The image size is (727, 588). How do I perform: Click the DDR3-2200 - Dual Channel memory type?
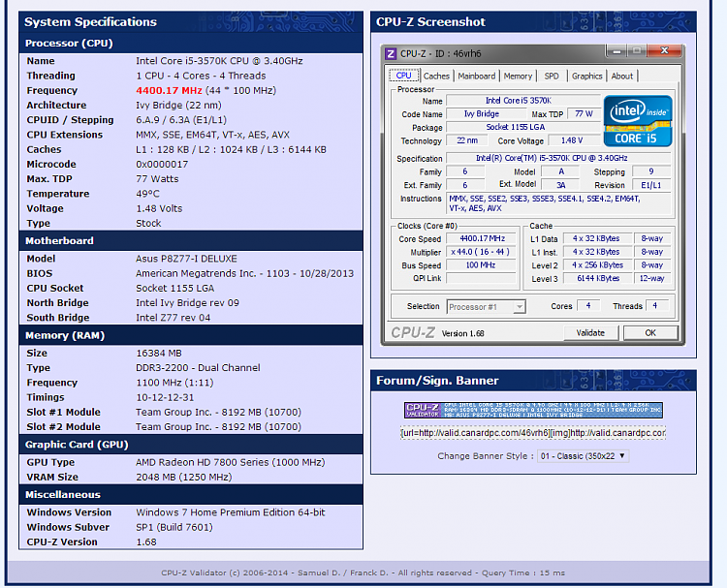198,367
